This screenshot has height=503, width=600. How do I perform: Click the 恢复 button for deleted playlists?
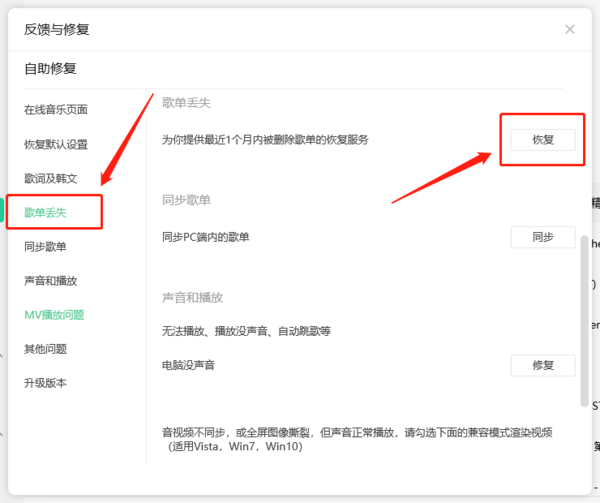point(542,140)
